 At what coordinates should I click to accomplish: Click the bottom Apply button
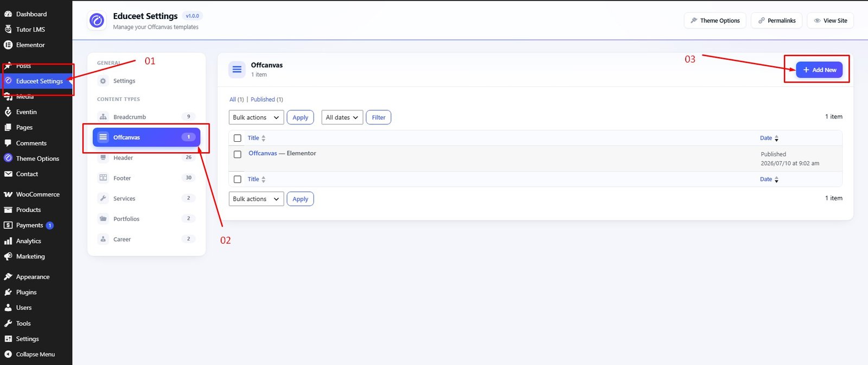(301, 199)
